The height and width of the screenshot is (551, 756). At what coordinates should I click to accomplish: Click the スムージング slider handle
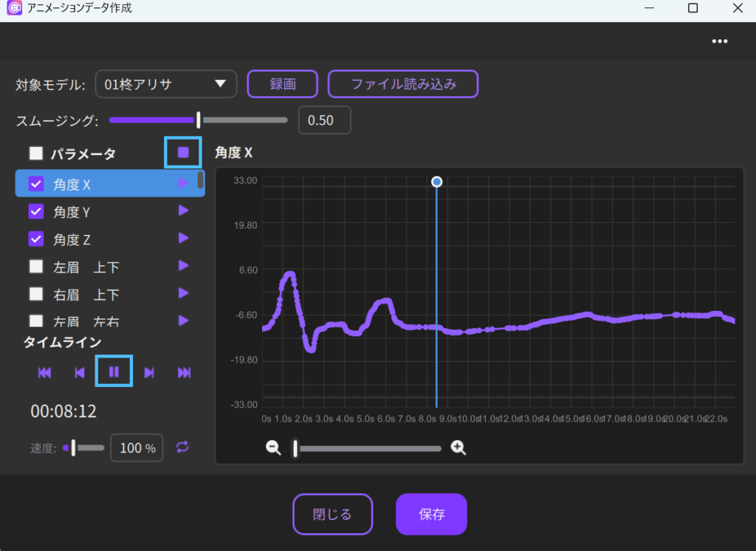coord(199,120)
